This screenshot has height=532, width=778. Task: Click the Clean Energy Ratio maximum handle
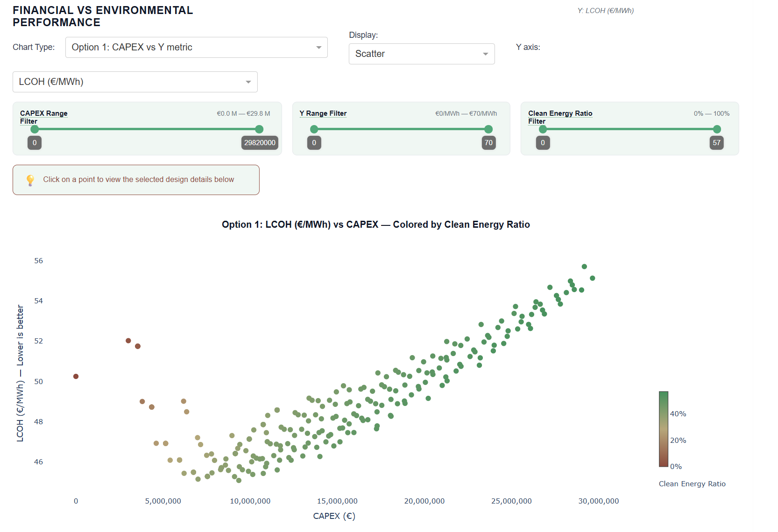pos(717,129)
